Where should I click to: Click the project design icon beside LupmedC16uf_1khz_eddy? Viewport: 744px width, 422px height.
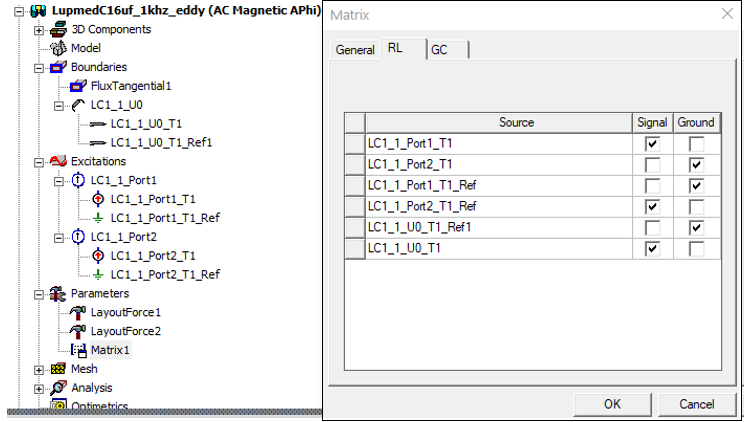point(39,10)
